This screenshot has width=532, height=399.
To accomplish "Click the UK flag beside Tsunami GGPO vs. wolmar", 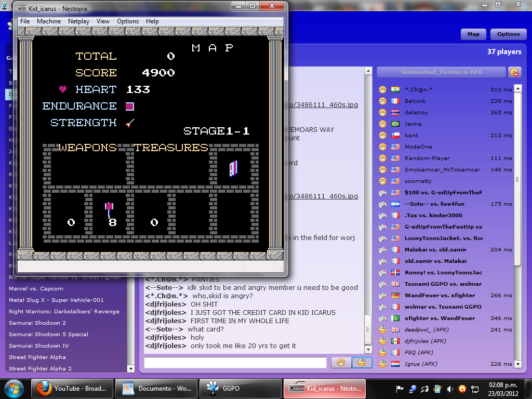I will [395, 284].
